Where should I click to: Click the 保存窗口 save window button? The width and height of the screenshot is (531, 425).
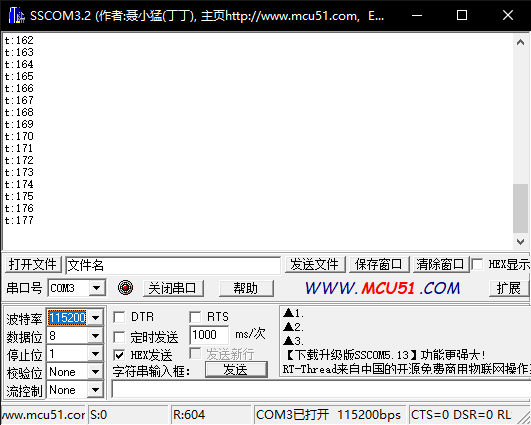[379, 264]
